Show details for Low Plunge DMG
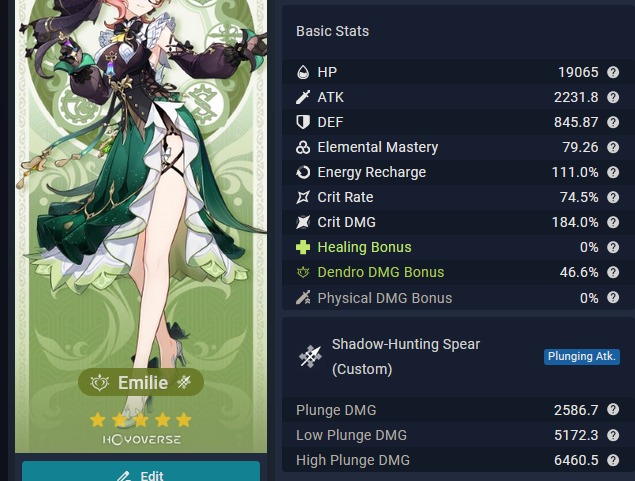 pyautogui.click(x=613, y=435)
